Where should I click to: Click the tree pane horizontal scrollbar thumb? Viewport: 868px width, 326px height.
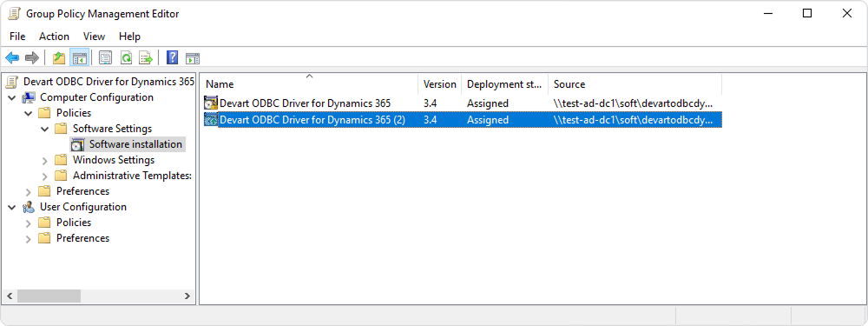click(49, 296)
